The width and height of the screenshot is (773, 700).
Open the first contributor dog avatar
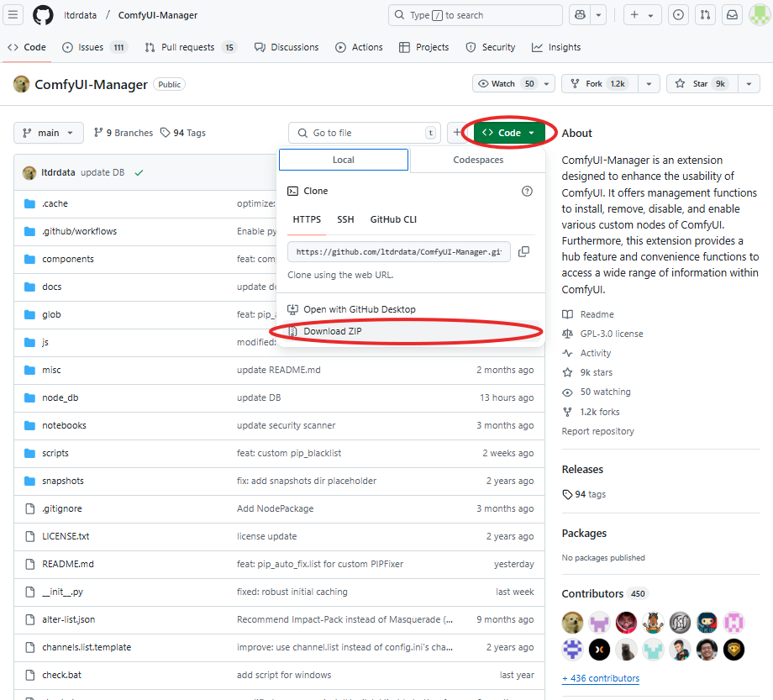[x=572, y=623]
